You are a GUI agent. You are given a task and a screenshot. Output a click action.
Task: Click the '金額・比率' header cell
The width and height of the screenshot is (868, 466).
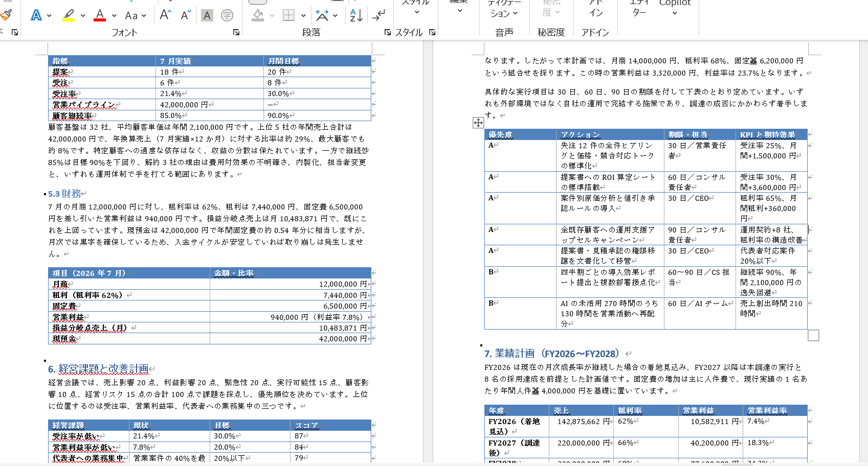point(290,273)
